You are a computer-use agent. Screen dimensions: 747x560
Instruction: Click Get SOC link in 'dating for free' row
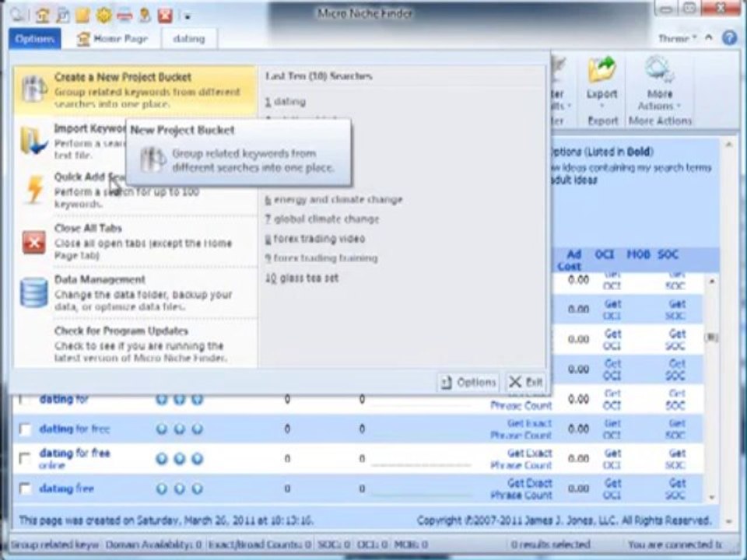click(x=676, y=429)
